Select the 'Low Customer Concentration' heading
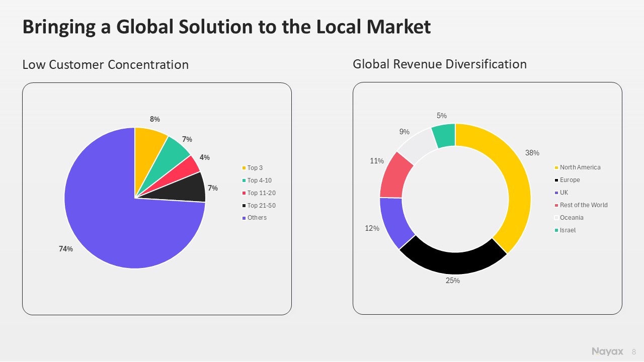 pos(106,65)
